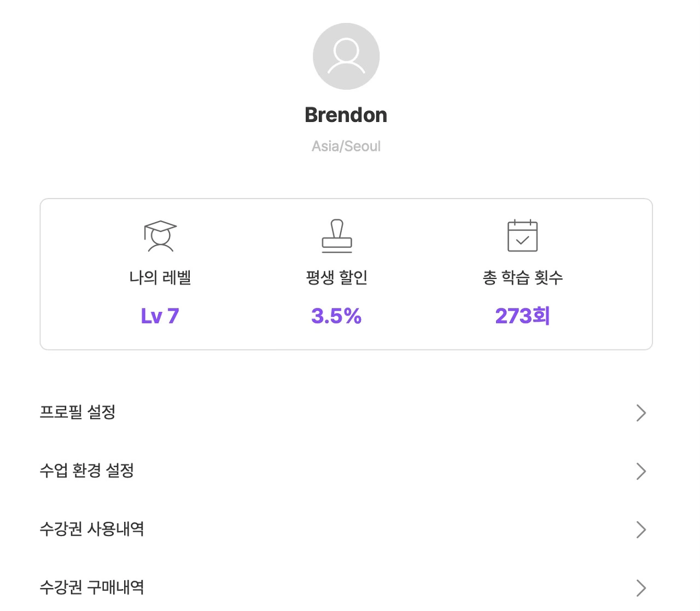Click the 나의 레벨 label
This screenshot has width=700, height=611.
pos(160,277)
